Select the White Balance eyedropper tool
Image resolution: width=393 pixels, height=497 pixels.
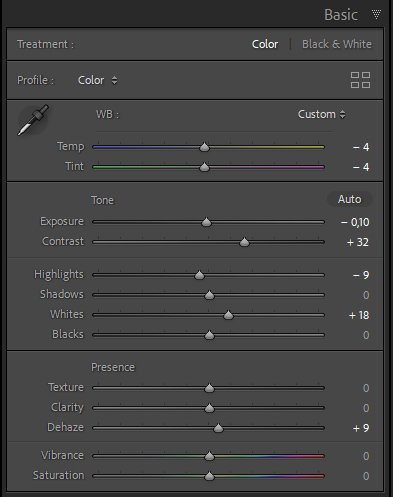tap(33, 120)
